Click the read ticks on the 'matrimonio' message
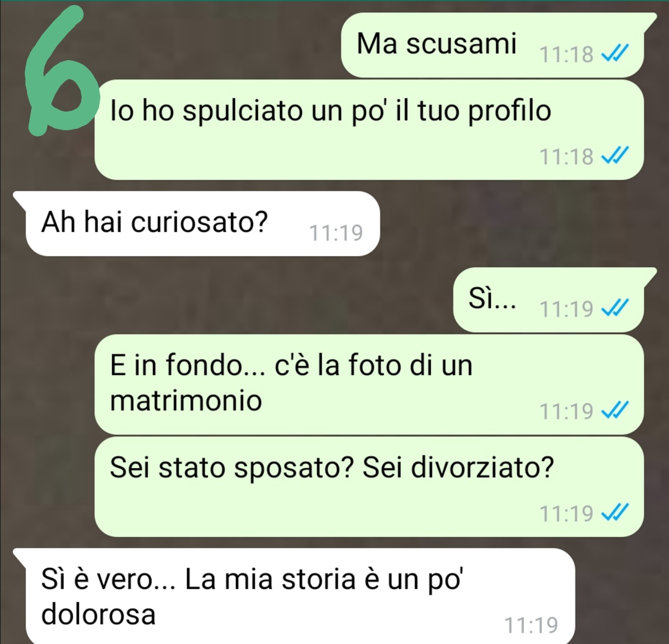This screenshot has width=669, height=644. 614,410
